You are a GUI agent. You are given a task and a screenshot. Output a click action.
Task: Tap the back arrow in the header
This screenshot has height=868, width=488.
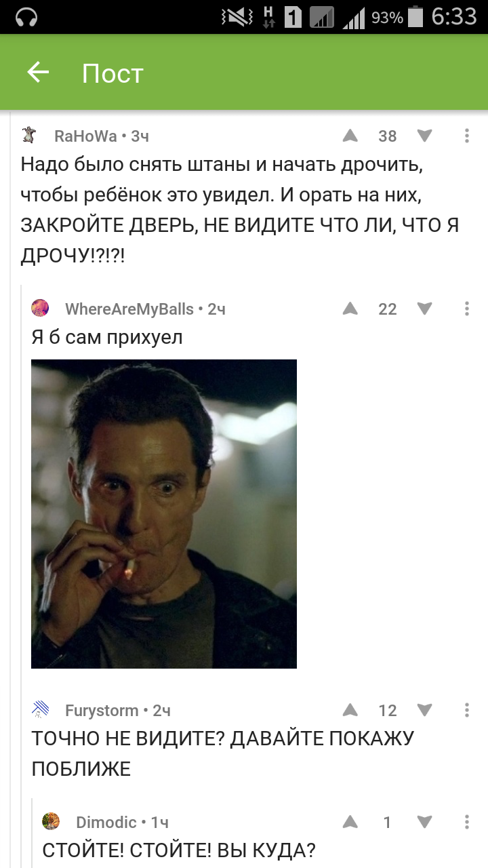pyautogui.click(x=38, y=72)
